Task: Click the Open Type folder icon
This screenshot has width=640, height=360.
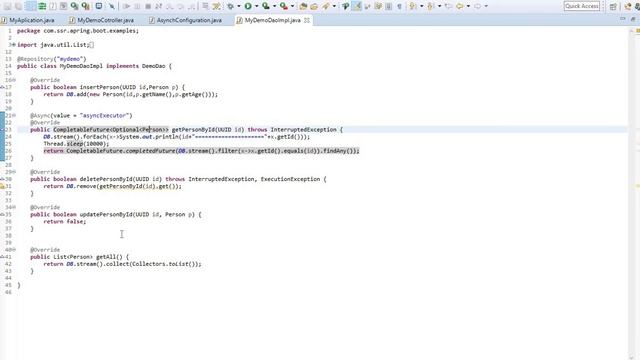Action: point(314,6)
